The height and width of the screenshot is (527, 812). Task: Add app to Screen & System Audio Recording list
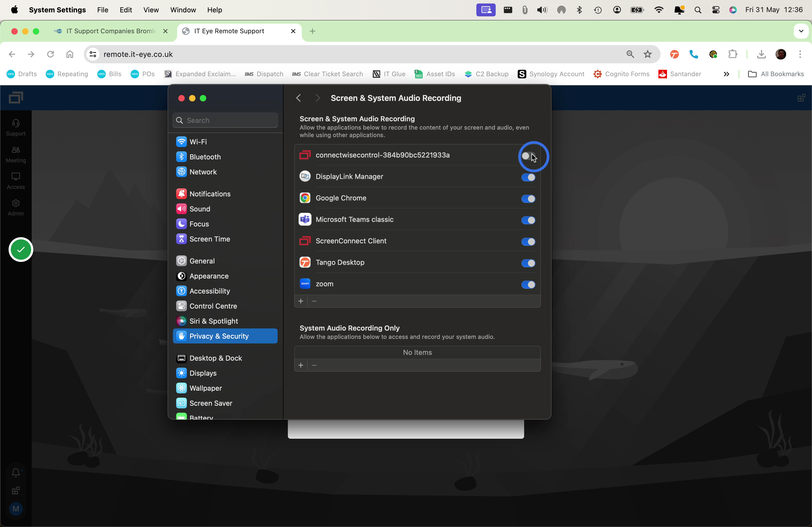pos(300,301)
